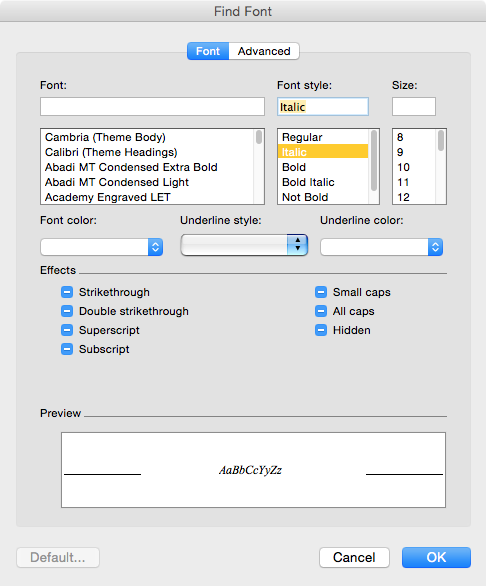Toggle the Strikethrough checkbox

[67, 292]
